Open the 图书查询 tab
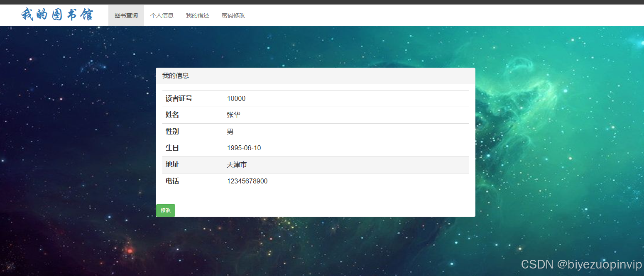Screen dimensions: 644x276 [x=126, y=15]
